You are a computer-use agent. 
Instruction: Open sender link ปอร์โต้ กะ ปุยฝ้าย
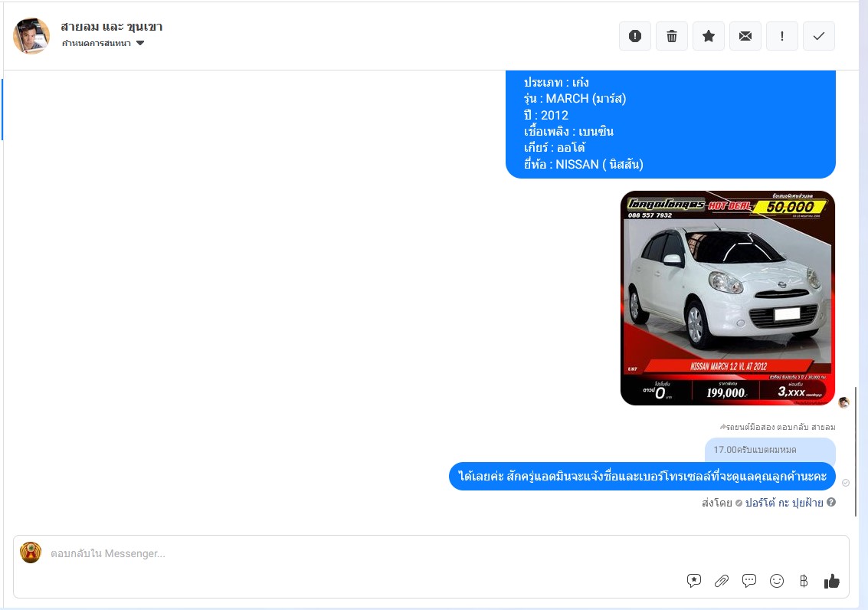[x=784, y=503]
